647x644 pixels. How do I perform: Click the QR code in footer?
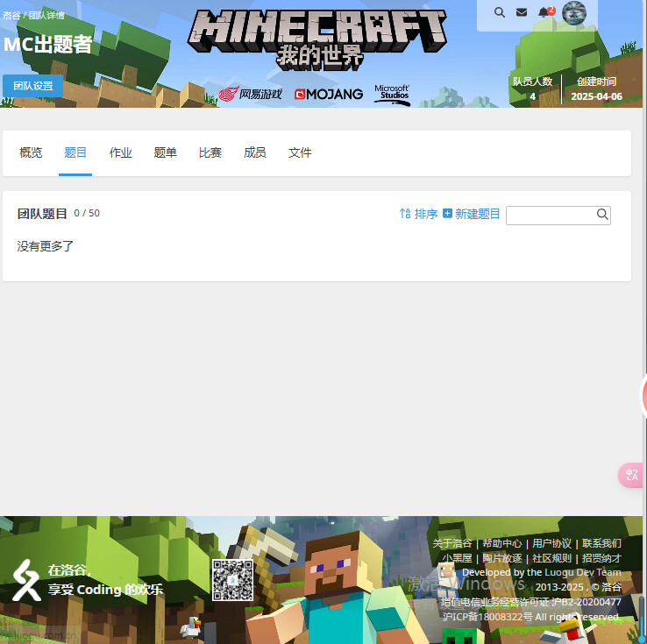(232, 579)
